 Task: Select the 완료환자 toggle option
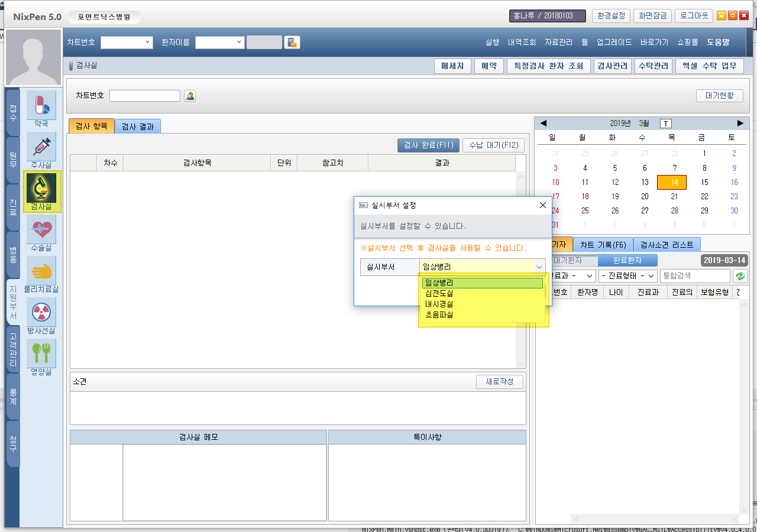click(x=627, y=260)
